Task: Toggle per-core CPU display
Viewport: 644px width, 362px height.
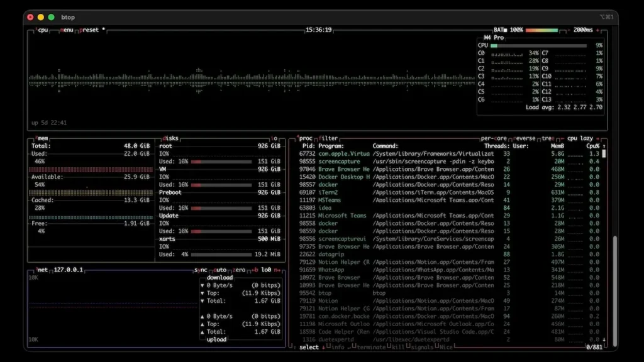Action: tap(494, 138)
